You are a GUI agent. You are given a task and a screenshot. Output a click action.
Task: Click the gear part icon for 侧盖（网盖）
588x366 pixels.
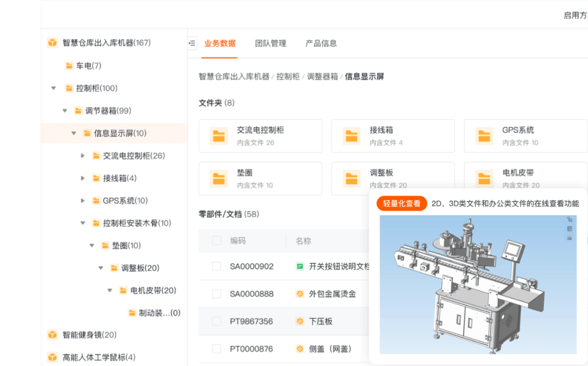click(x=300, y=349)
